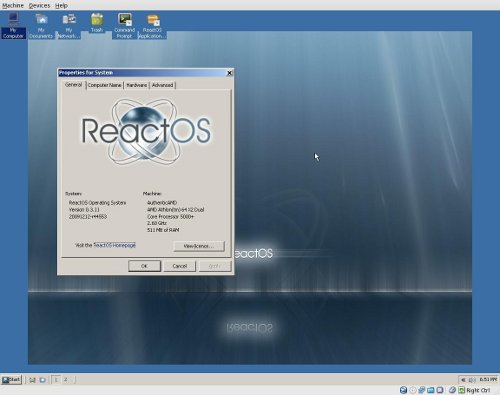Open the Machine menu
Image resolution: width=500 pixels, height=395 pixels.
tap(13, 5)
